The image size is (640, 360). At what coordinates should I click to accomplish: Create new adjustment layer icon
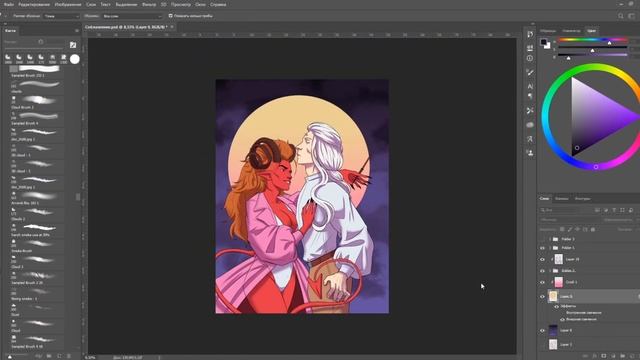tap(613, 356)
